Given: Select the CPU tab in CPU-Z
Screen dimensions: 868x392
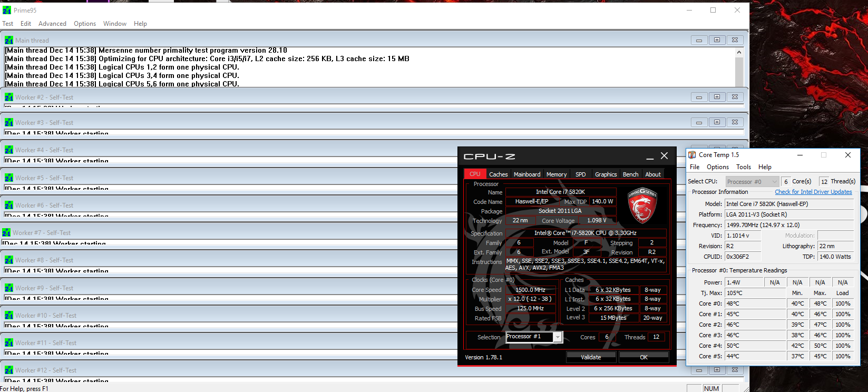Looking at the screenshot, I should pyautogui.click(x=475, y=174).
